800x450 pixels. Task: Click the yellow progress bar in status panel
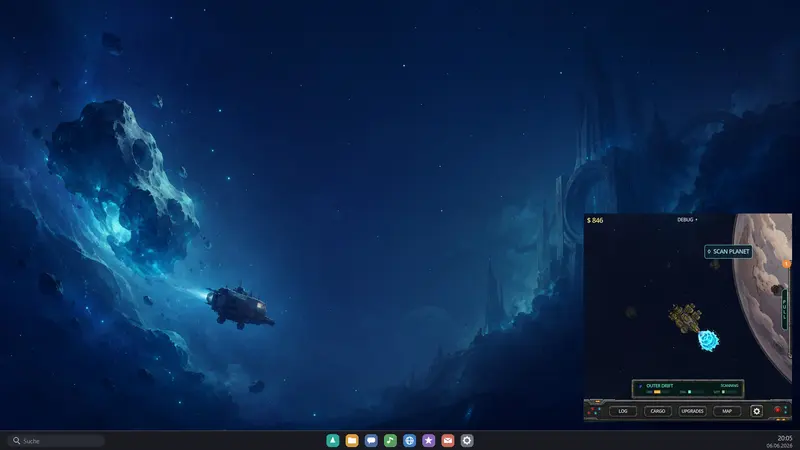tap(657, 392)
